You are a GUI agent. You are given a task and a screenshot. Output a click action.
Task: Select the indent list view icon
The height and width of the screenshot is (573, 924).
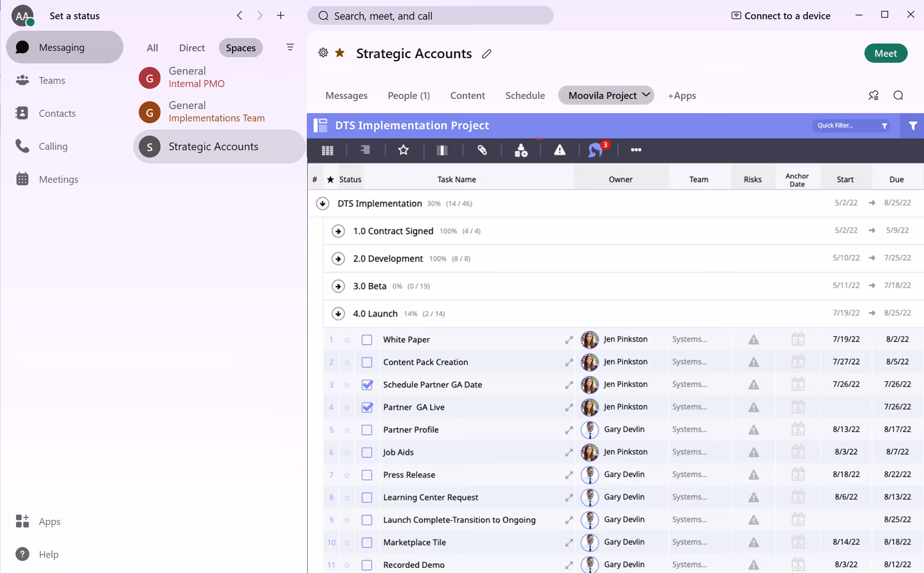pos(365,150)
